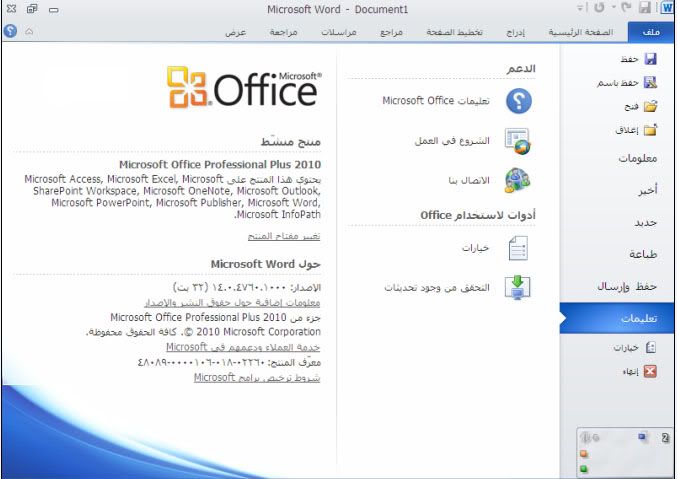The image size is (677, 479).
Task: Expand the Undo history dropdown arrow
Action: (x=613, y=7)
